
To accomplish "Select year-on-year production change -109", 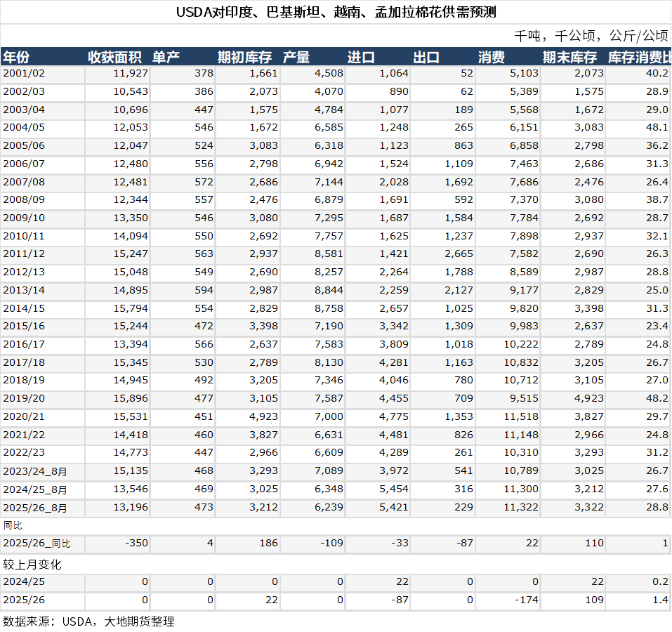I will coord(332,543).
